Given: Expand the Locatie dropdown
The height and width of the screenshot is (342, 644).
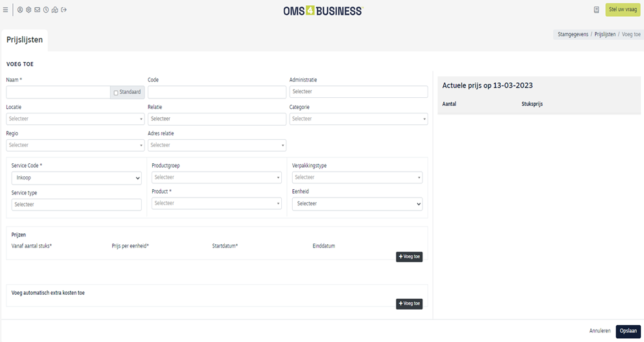Looking at the screenshot, I should 75,119.
